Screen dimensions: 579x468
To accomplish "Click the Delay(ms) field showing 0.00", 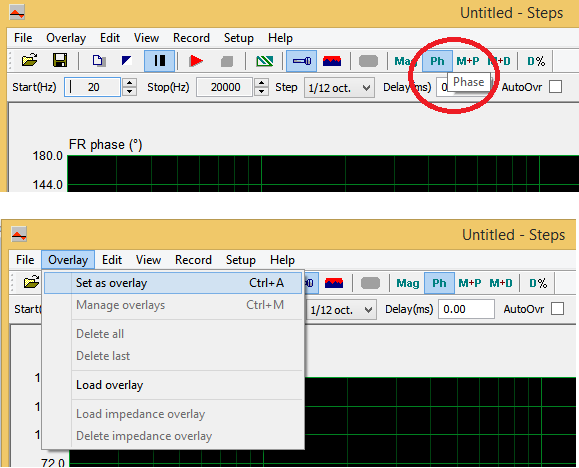I will (466, 309).
